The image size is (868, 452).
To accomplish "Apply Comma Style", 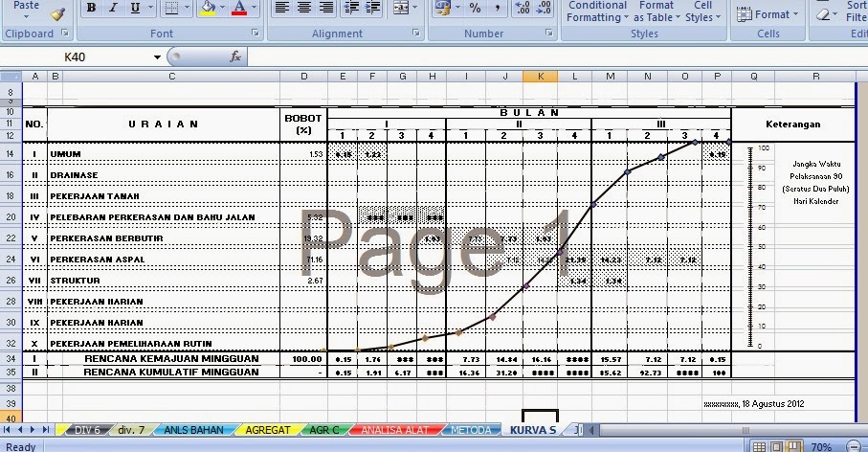I will [x=498, y=8].
